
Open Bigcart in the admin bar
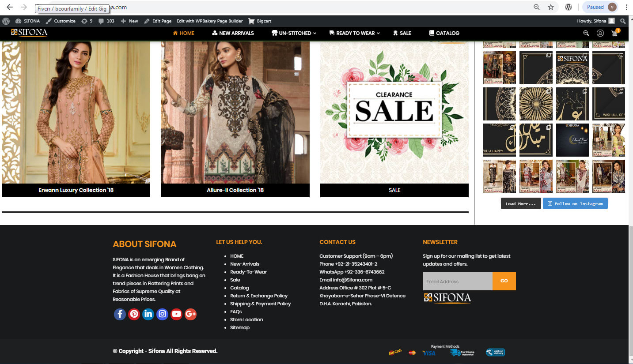260,21
